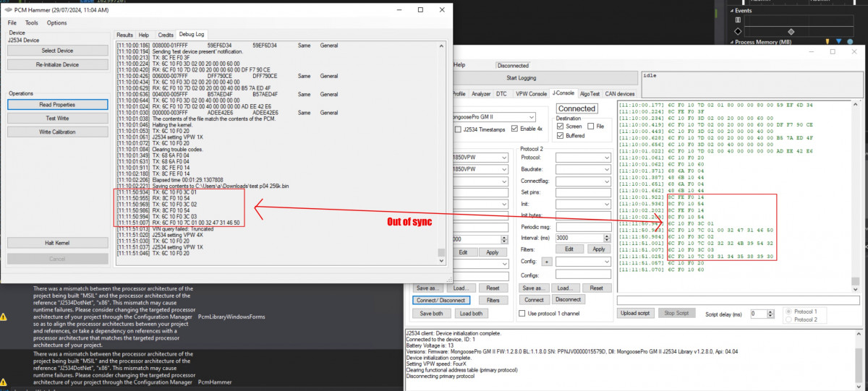Image resolution: width=868 pixels, height=391 pixels.
Task: Click the Upload script button
Action: pyautogui.click(x=637, y=314)
